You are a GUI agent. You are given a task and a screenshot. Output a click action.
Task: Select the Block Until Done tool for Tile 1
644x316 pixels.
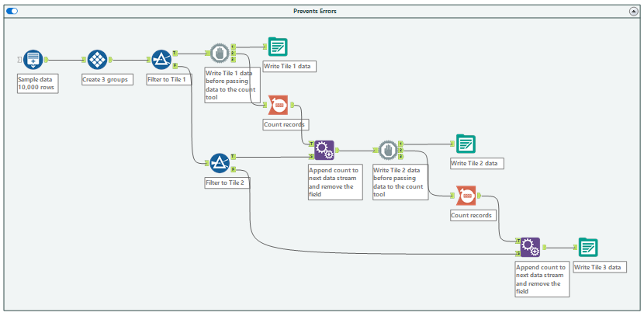[220, 53]
